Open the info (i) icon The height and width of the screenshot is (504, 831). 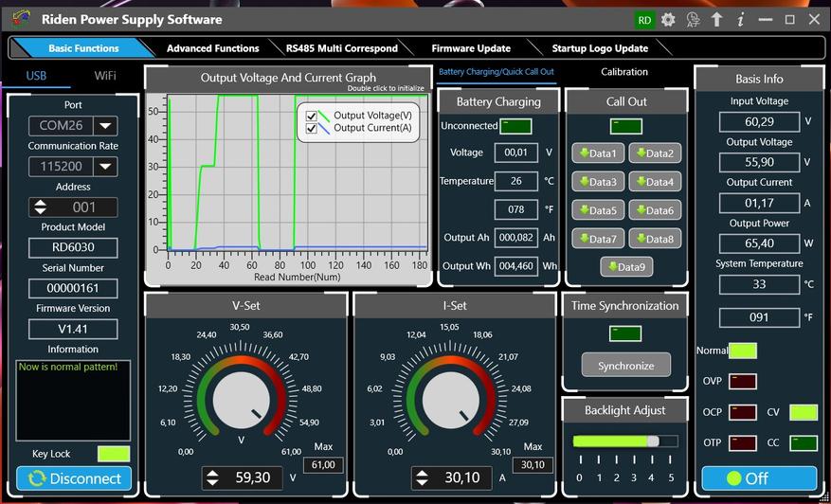click(x=740, y=19)
